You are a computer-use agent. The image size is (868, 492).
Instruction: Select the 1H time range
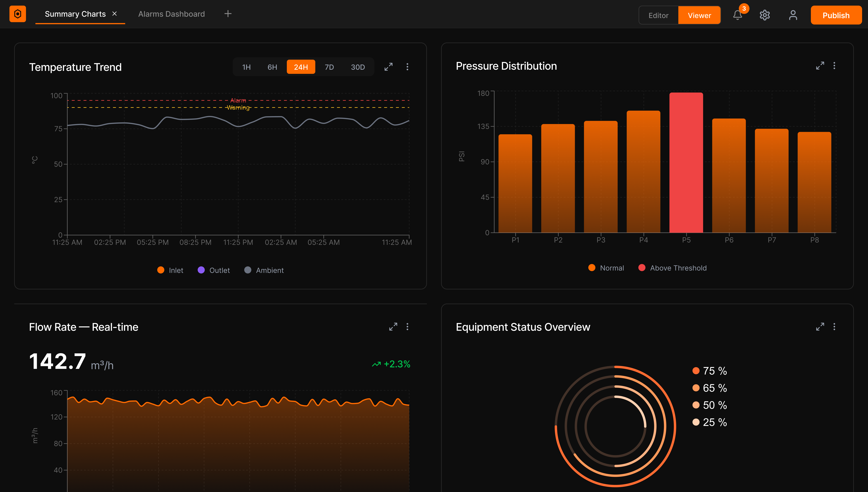pos(247,67)
